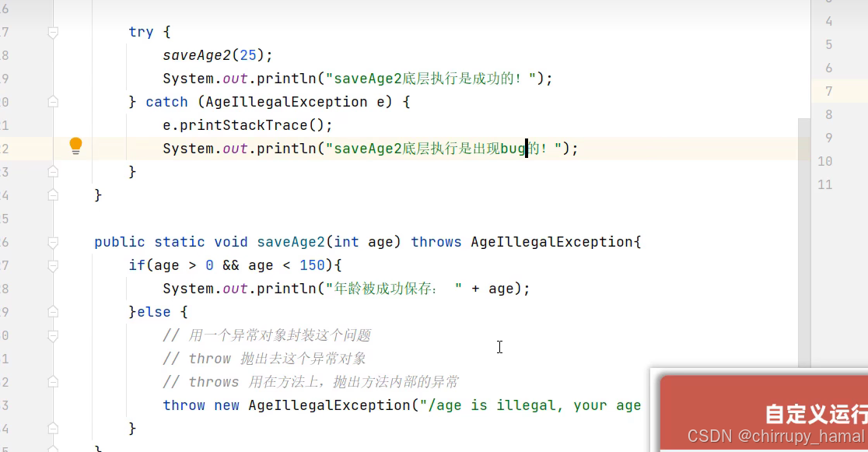Image resolution: width=868 pixels, height=452 pixels.
Task: Click the saveAge2(25) call
Action: 213,55
